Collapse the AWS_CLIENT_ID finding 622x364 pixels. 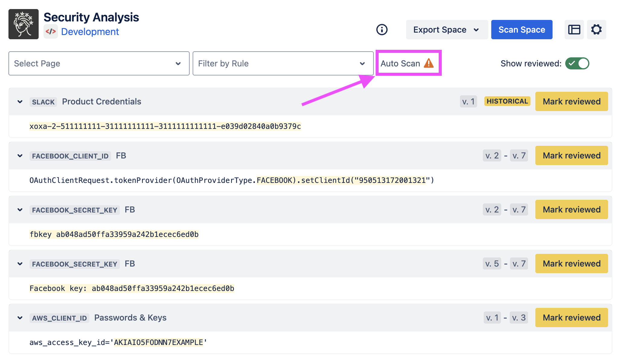coord(20,318)
